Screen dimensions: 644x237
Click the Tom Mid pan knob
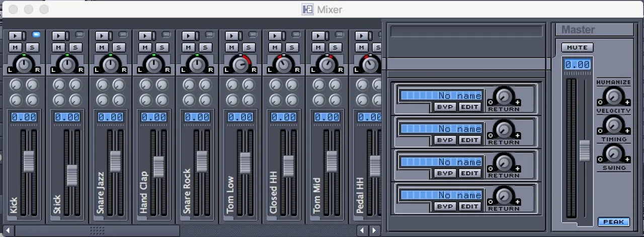(x=327, y=64)
